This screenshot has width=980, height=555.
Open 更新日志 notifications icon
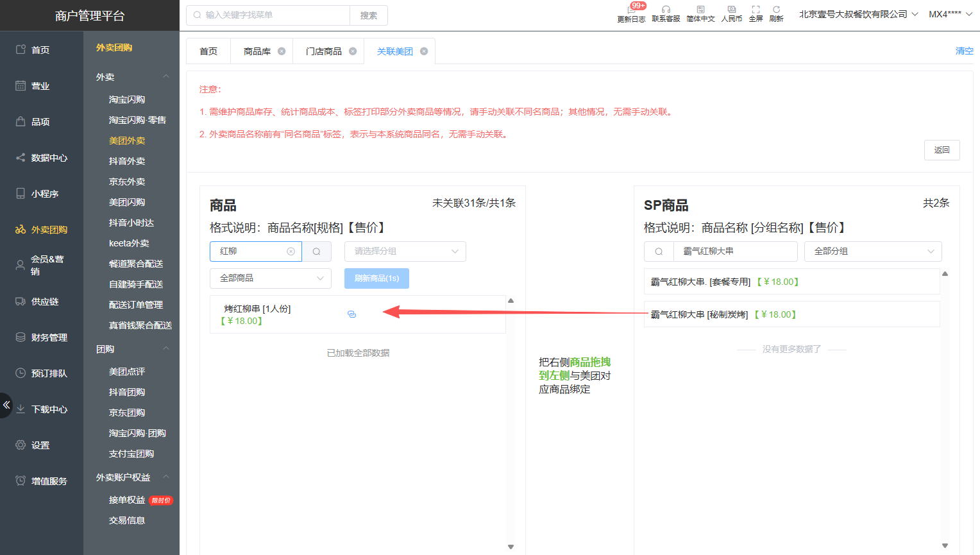(x=631, y=10)
